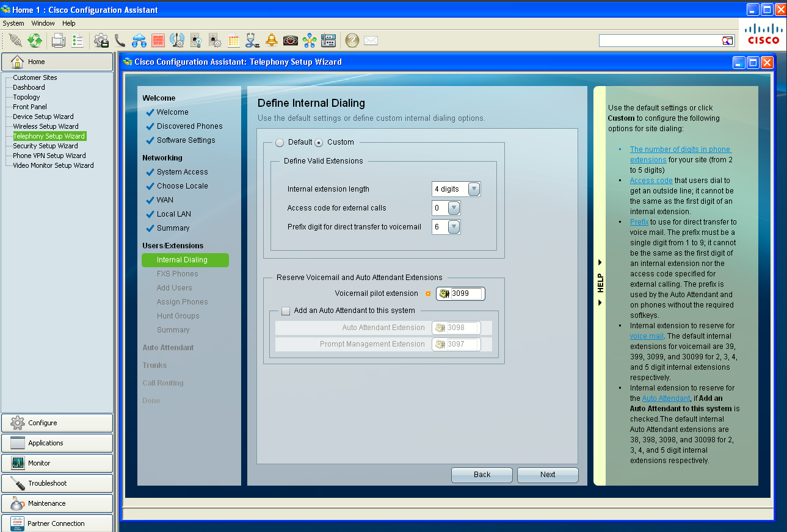Open the Topology network nodes icon
The image size is (787, 532).
click(x=310, y=41)
